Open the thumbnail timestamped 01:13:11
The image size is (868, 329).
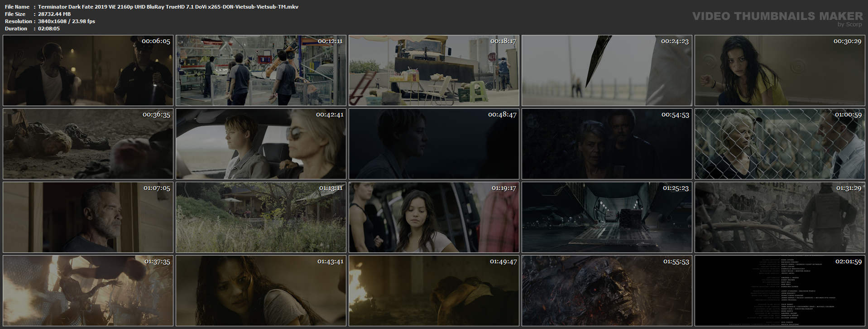[261, 217]
